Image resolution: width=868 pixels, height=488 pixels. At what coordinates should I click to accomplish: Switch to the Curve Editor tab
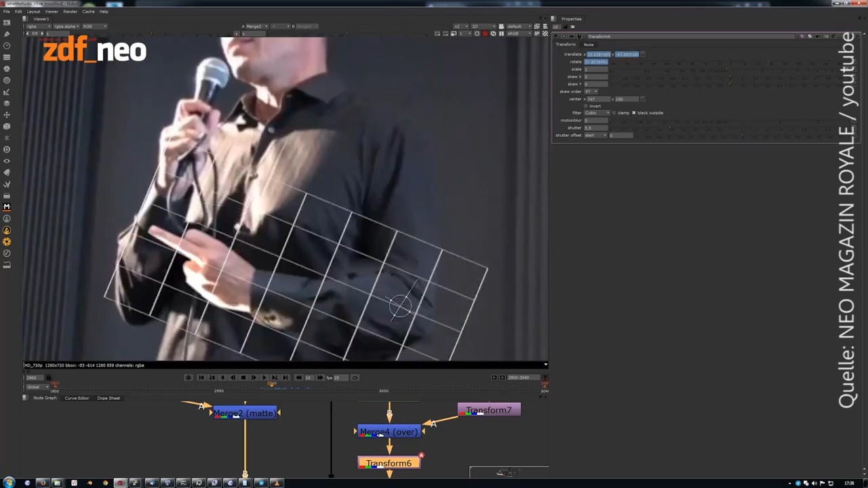click(77, 398)
